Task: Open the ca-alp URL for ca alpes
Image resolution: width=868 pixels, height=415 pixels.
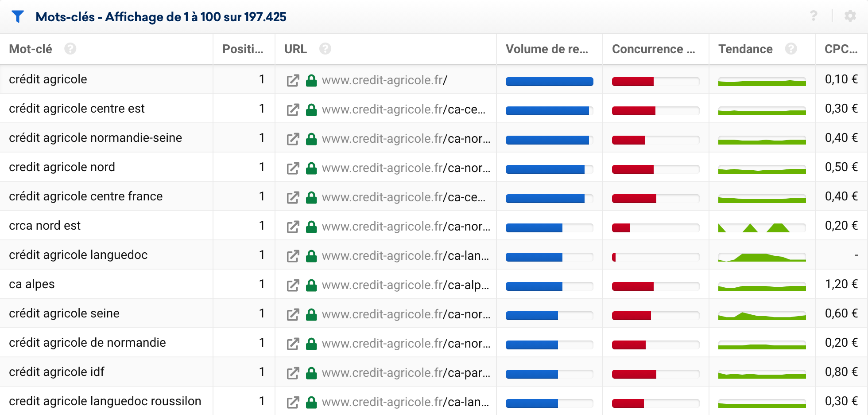Action: (406, 285)
